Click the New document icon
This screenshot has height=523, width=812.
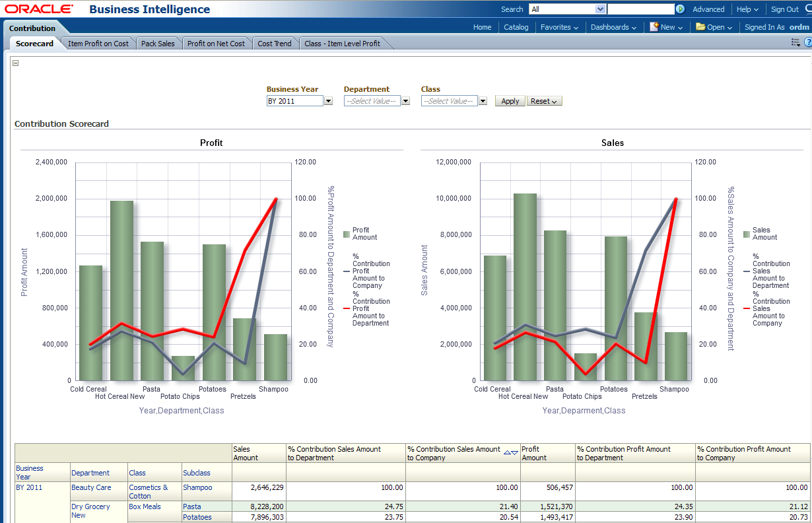tap(654, 27)
